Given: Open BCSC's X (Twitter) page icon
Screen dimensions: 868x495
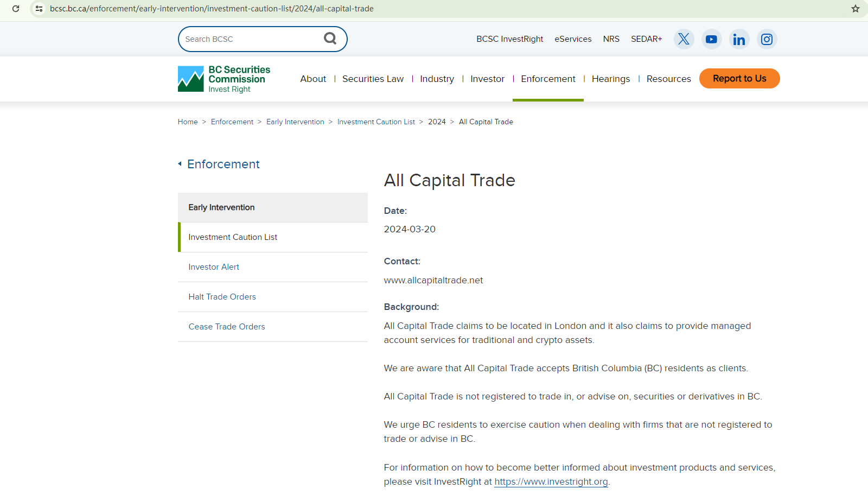Looking at the screenshot, I should [684, 39].
